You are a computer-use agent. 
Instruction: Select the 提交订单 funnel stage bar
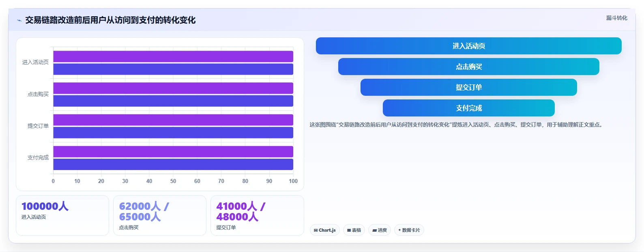[469, 87]
